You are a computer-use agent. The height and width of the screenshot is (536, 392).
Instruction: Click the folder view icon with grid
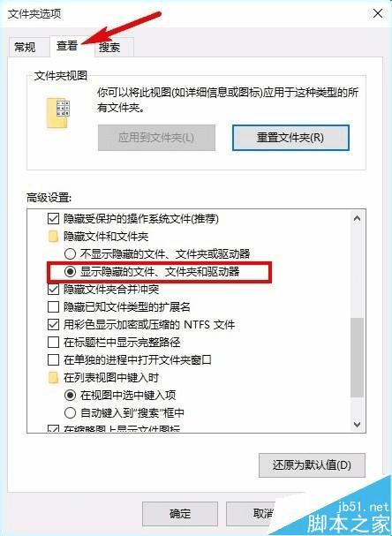click(58, 113)
